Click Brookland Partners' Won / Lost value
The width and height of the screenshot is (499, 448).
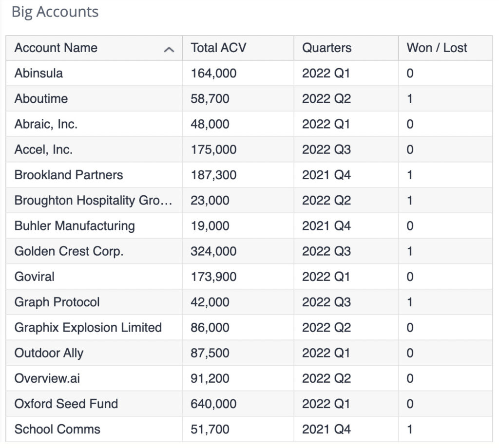coord(410,175)
